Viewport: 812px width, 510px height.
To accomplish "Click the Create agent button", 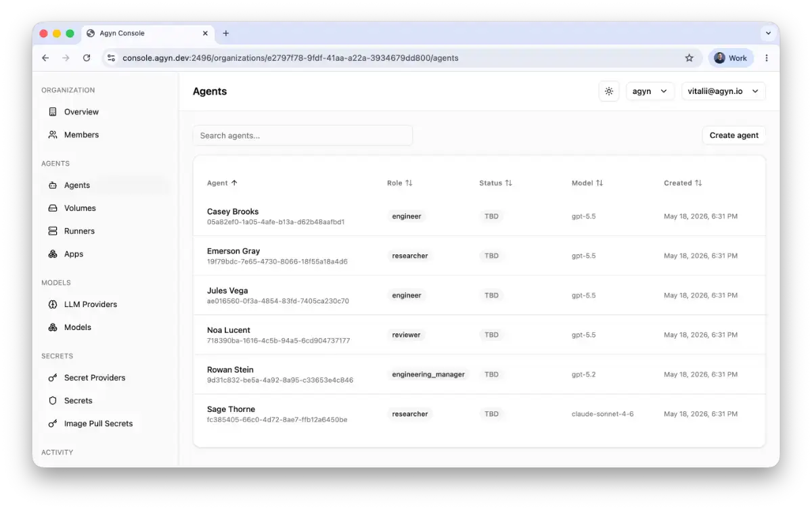I will 734,135.
